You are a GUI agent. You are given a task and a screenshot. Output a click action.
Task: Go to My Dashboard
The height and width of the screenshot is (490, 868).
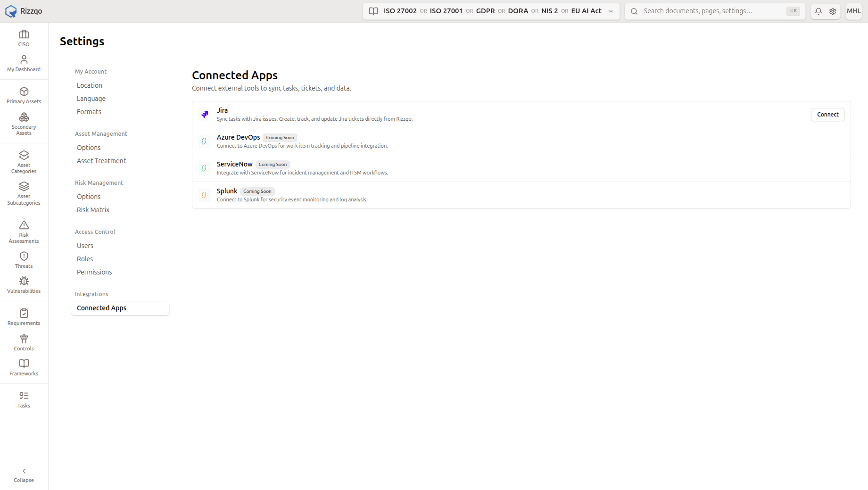tap(24, 64)
